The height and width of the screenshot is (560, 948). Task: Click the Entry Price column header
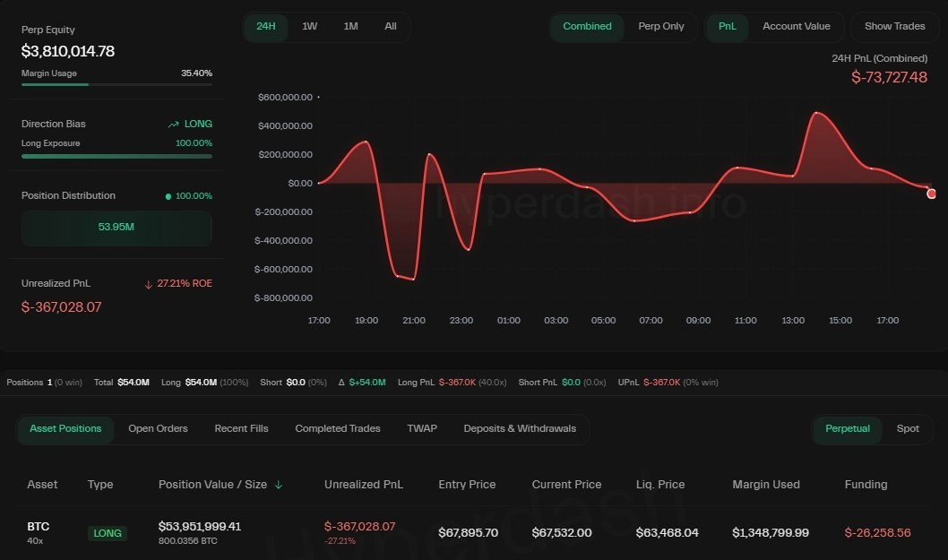tap(467, 485)
